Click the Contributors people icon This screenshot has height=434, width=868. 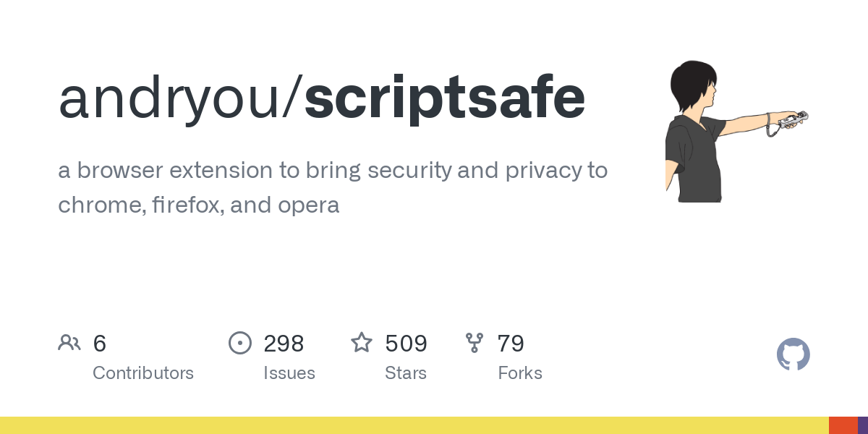tap(69, 343)
